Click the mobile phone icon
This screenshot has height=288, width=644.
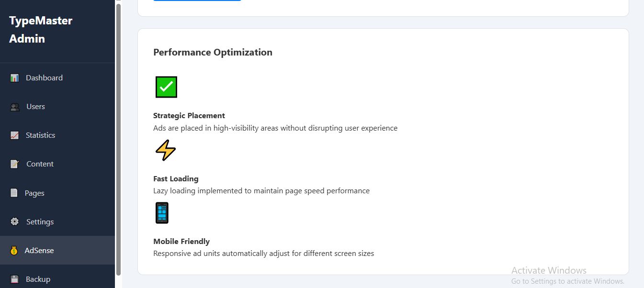(x=162, y=213)
